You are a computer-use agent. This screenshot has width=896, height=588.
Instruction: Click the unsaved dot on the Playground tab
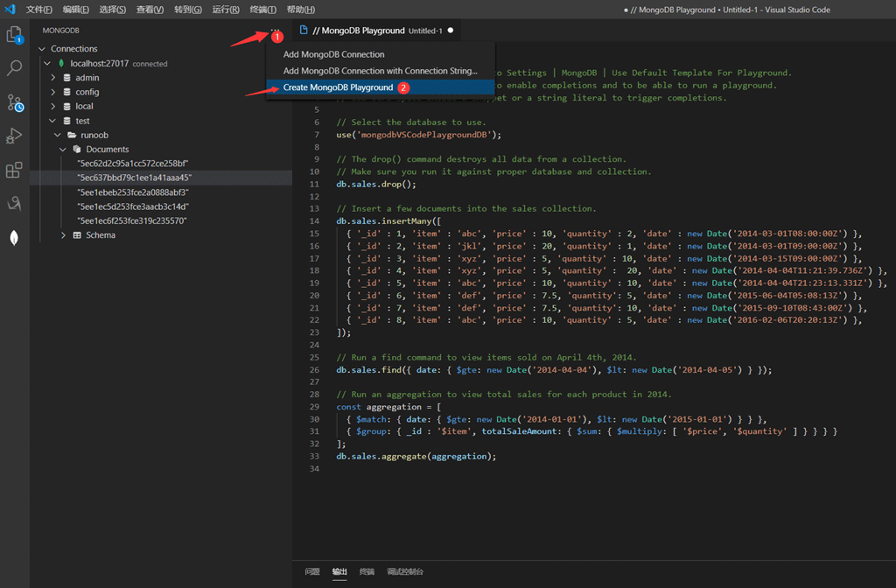pyautogui.click(x=451, y=31)
